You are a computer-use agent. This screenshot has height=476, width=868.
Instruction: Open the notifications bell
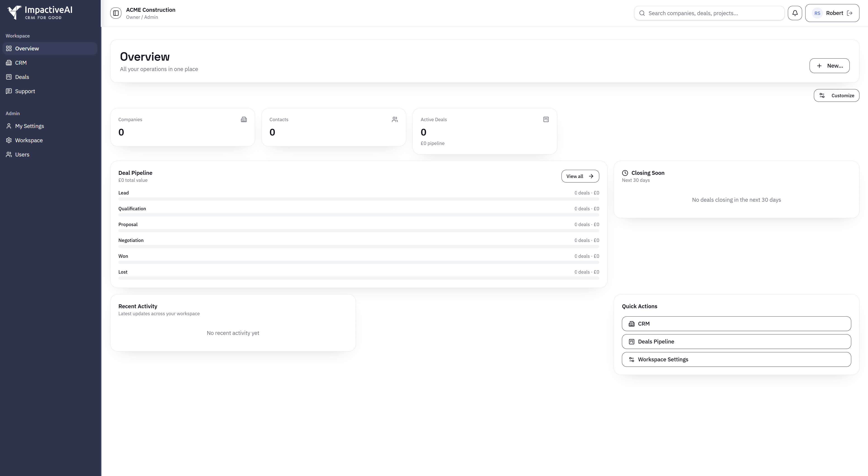tap(795, 13)
